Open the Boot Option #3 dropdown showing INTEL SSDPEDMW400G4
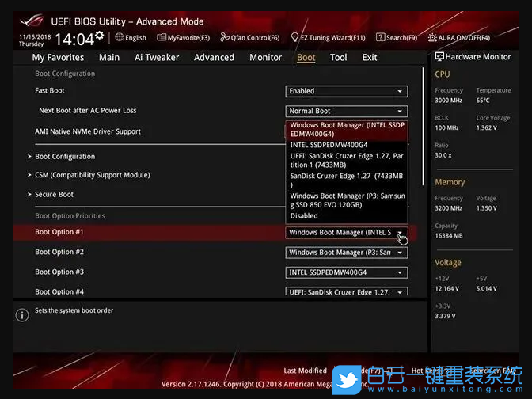This screenshot has width=532, height=399. tap(346, 272)
